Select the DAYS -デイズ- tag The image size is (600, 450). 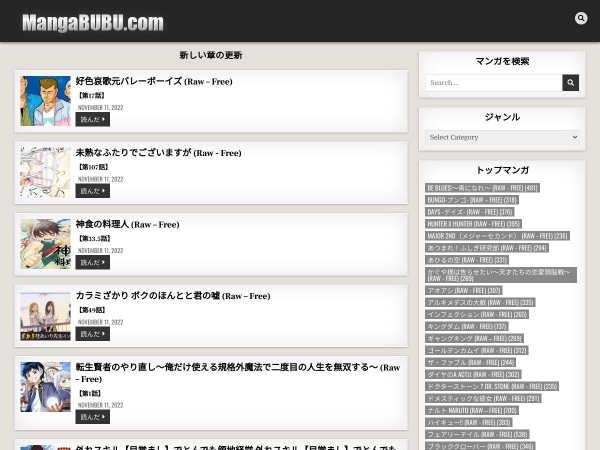470,212
